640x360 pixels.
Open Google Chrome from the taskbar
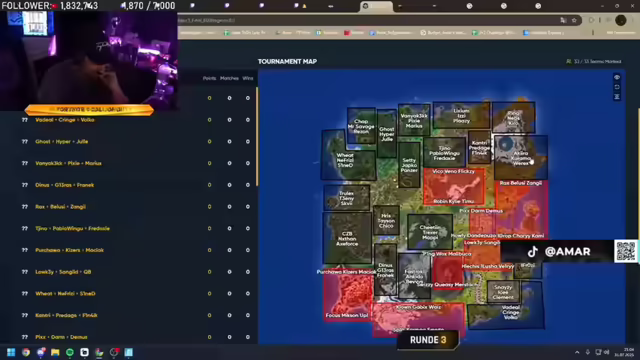click(x=26, y=352)
